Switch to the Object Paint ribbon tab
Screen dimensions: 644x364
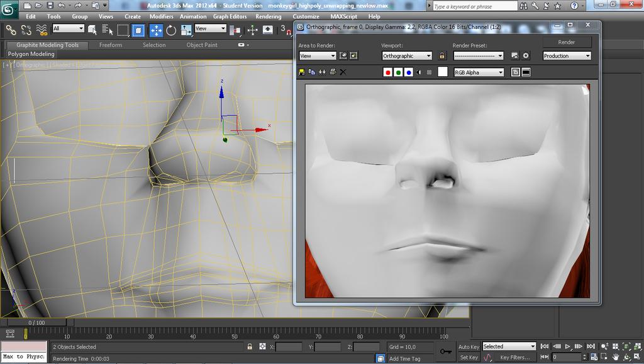point(202,45)
